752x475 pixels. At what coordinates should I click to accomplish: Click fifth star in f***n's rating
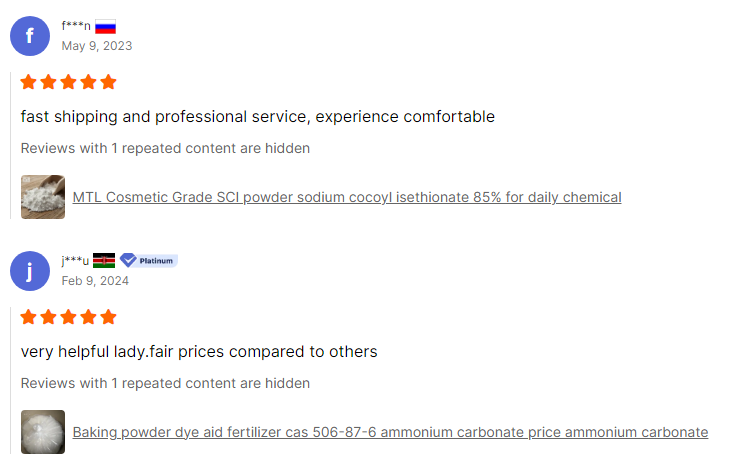pos(108,82)
